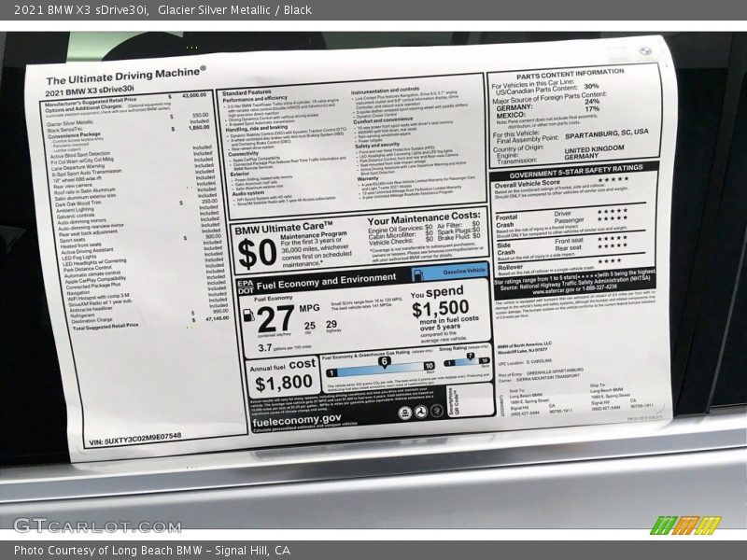Click 'PARTS CONTENT INFORMATION' heading

pyautogui.click(x=570, y=74)
